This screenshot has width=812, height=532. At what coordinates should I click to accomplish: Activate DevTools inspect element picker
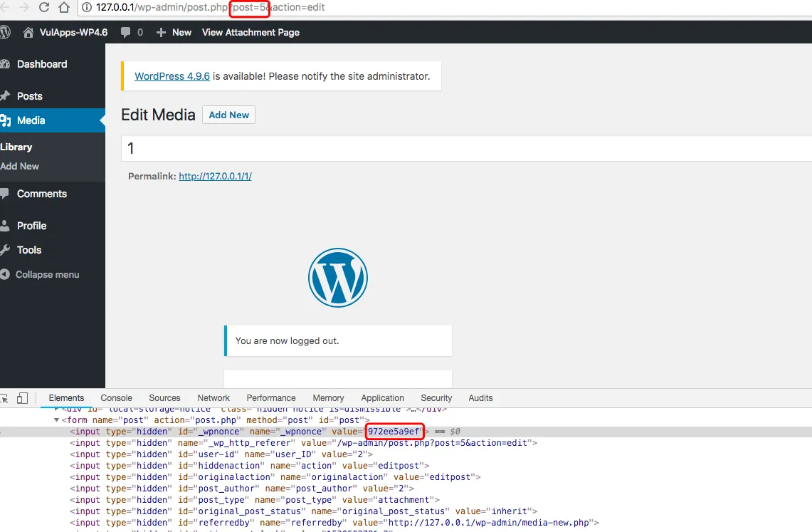(4, 398)
